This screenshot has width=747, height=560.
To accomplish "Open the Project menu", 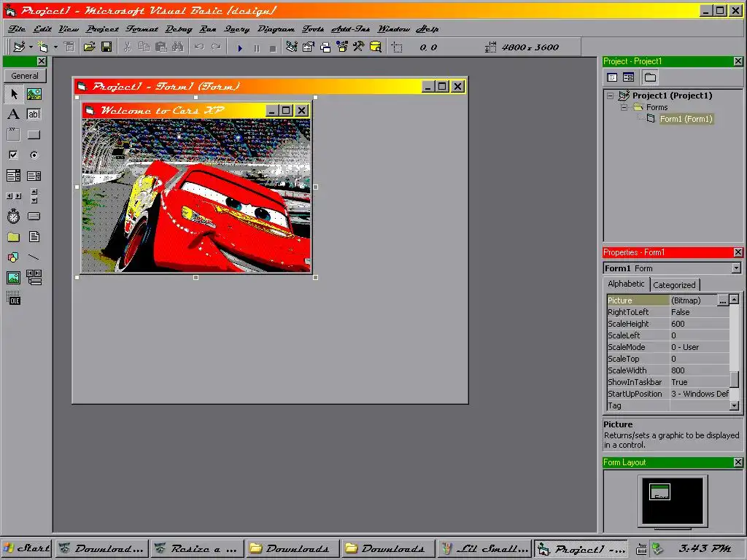I will point(102,29).
